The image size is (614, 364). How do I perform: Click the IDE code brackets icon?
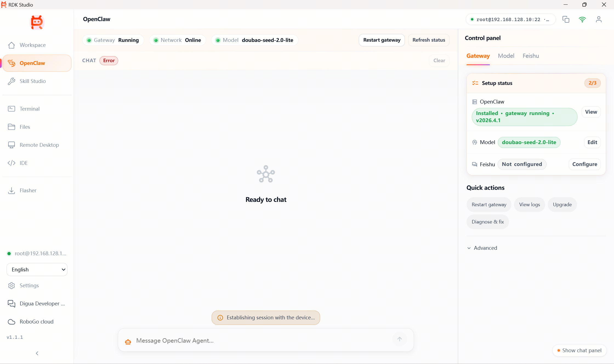coord(12,163)
